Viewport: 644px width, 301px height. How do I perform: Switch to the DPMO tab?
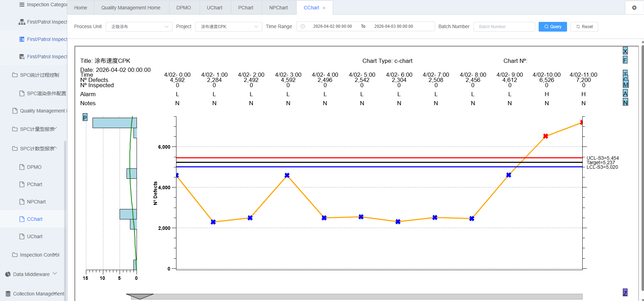pos(184,8)
